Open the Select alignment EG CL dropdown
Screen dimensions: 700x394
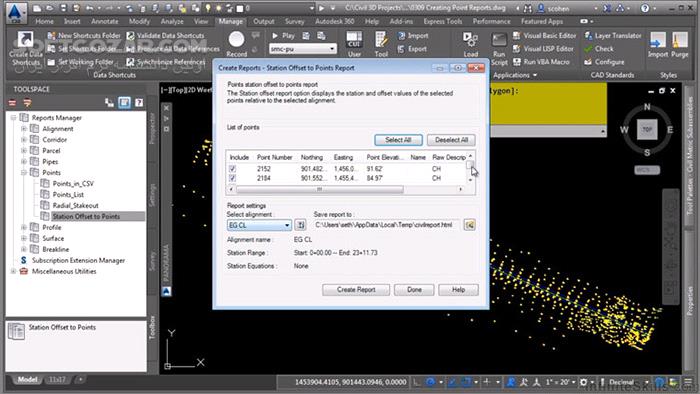point(259,225)
